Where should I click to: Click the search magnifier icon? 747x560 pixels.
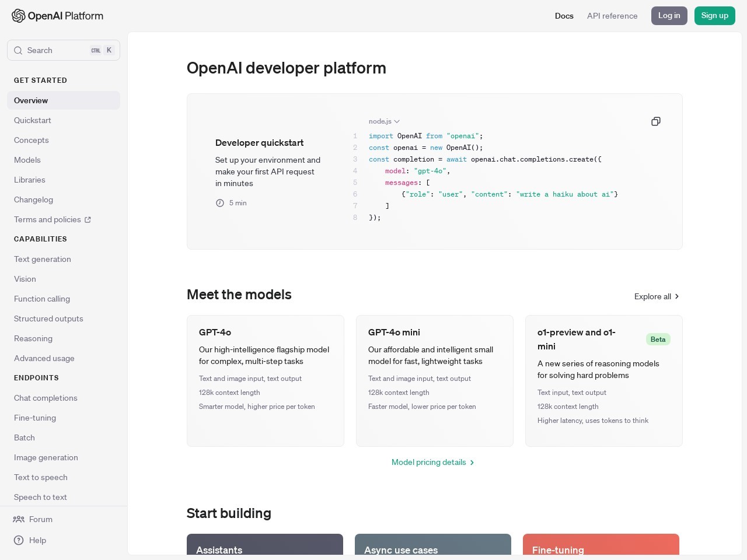tap(18, 50)
